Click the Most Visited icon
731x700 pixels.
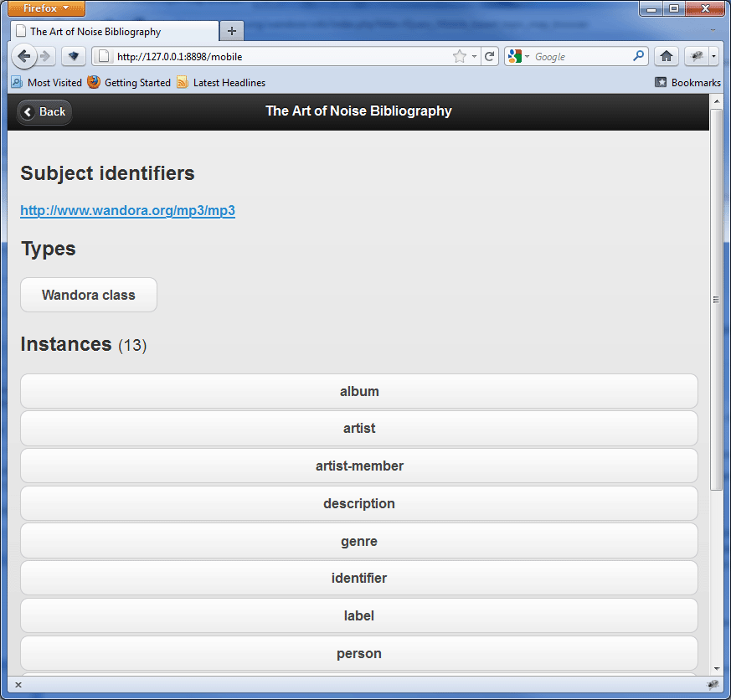tap(17, 83)
